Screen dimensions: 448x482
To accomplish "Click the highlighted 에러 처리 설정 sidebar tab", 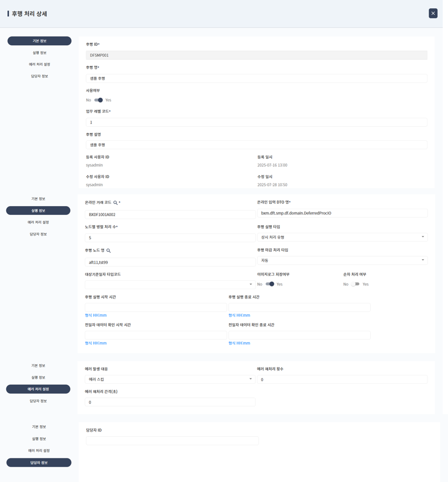I will coord(38,389).
